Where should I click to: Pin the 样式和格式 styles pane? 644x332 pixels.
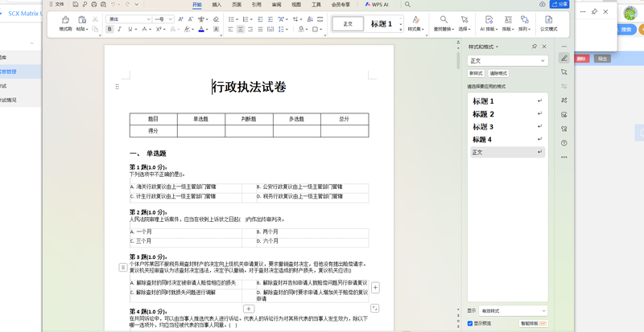(x=535, y=47)
